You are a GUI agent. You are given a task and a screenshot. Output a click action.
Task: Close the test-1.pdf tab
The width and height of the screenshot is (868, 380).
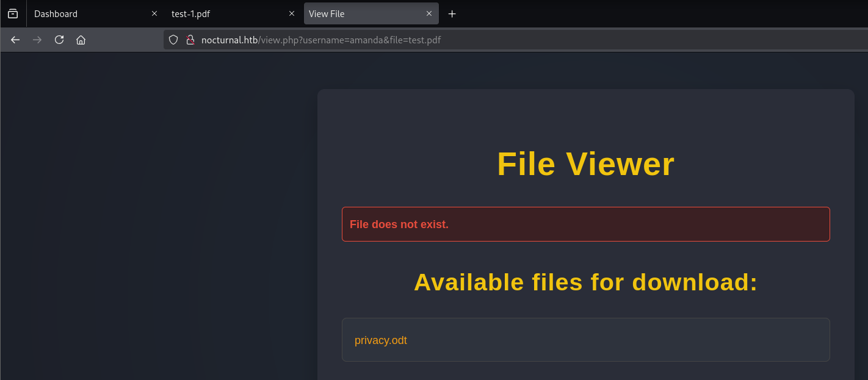coord(292,13)
